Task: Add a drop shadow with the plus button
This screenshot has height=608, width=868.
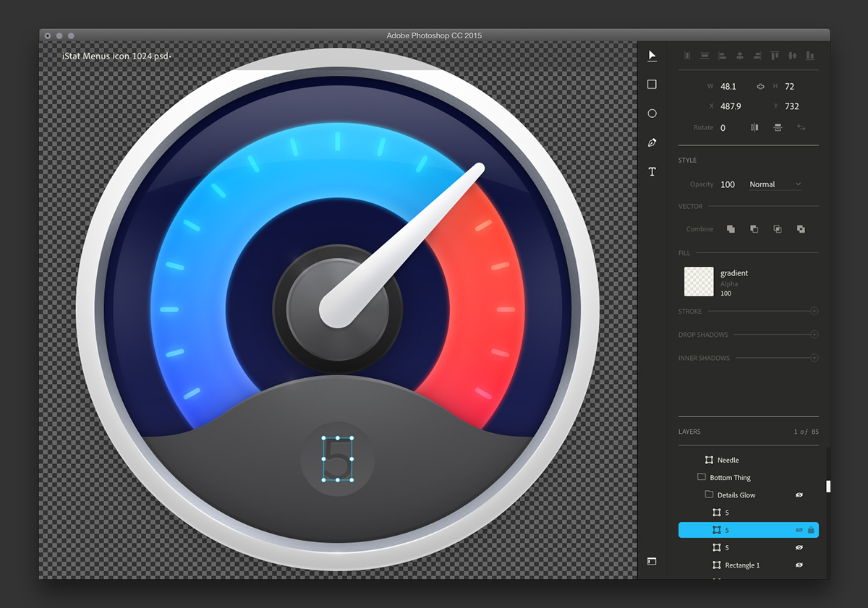Action: pos(814,335)
